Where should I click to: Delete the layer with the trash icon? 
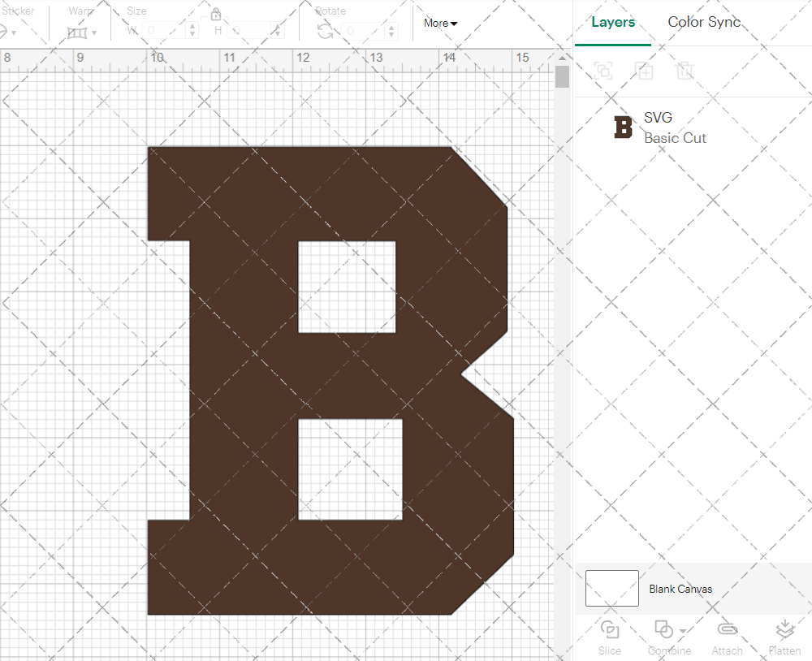coord(685,71)
